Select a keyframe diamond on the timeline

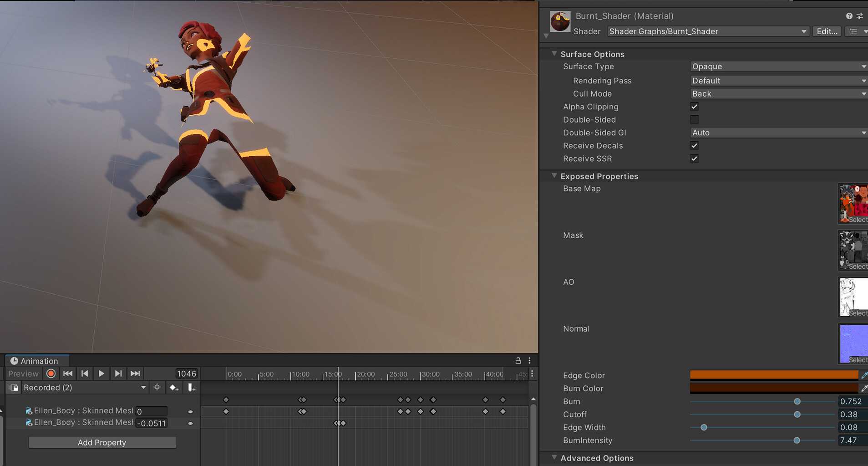(x=226, y=400)
